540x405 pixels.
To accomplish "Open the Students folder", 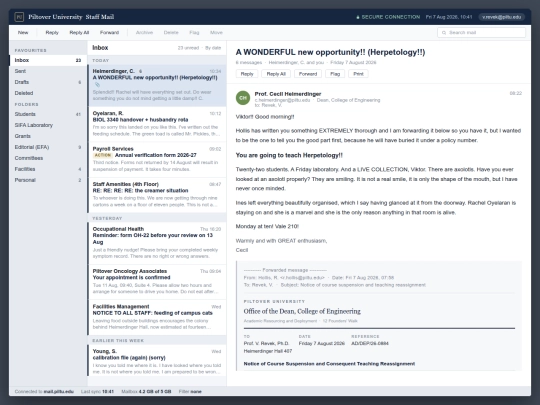I will [48, 114].
